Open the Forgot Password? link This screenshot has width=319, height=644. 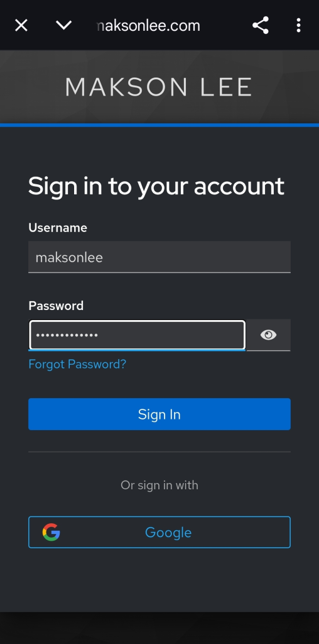point(77,364)
